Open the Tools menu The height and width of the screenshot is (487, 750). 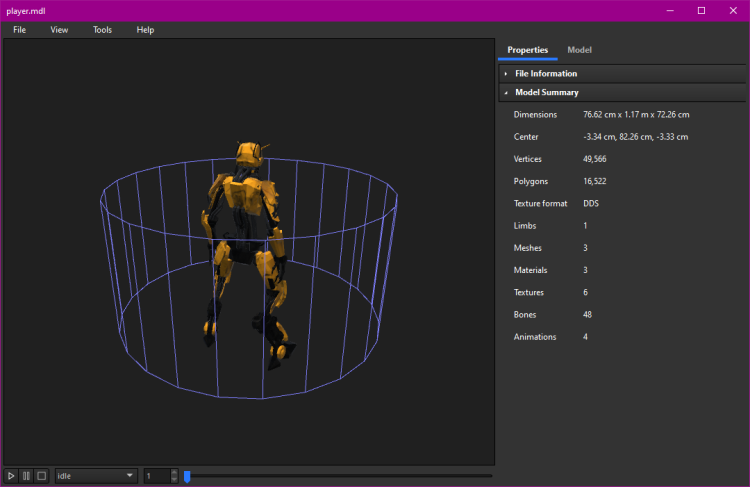[102, 30]
